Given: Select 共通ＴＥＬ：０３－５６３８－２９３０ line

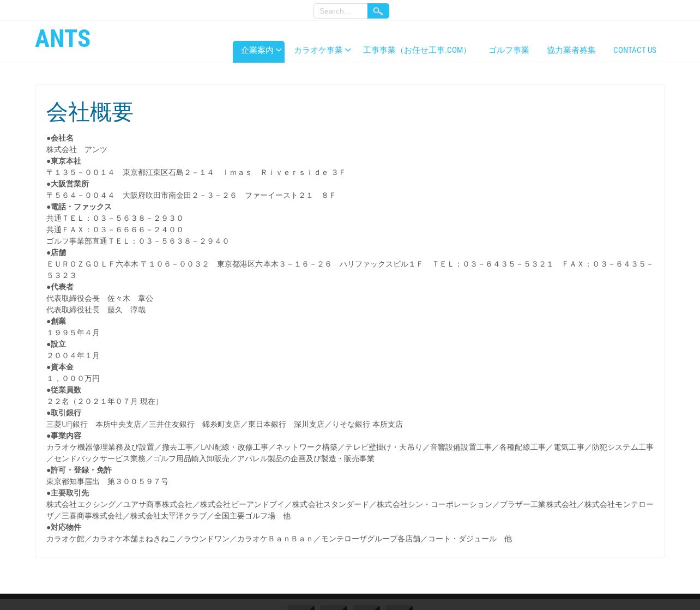Looking at the screenshot, I should pyautogui.click(x=115, y=218).
